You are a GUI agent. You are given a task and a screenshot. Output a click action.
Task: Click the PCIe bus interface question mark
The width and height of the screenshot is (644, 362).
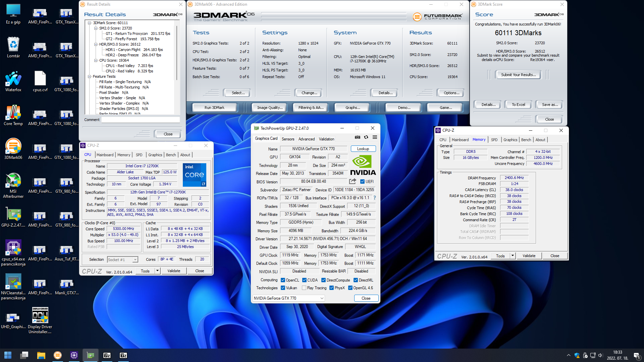375,198
